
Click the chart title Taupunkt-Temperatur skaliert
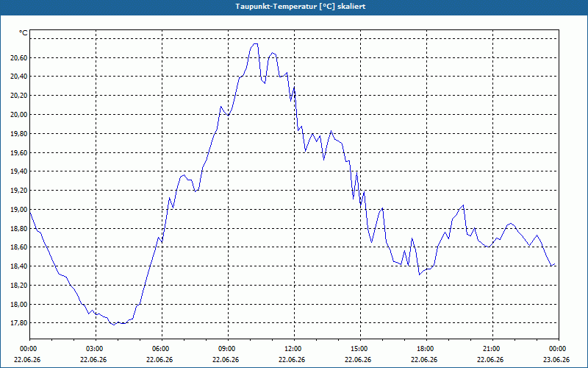(x=301, y=7)
